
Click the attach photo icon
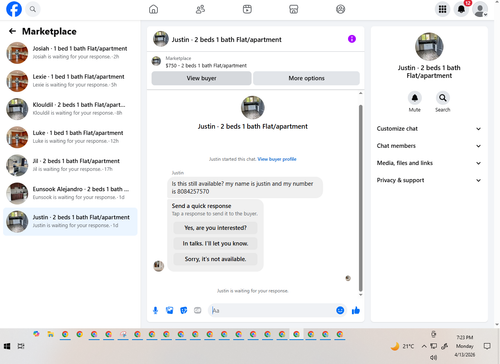(170, 311)
